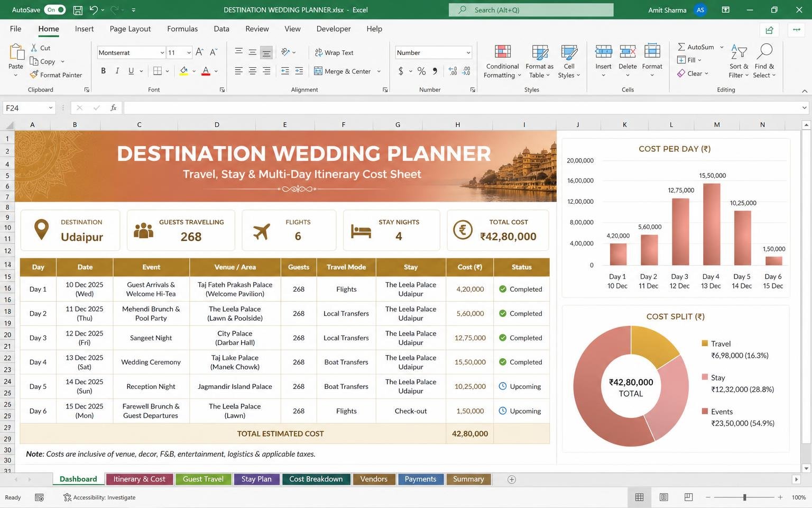Open the Formulas ribbon tab
The height and width of the screenshot is (508, 812).
pyautogui.click(x=182, y=29)
